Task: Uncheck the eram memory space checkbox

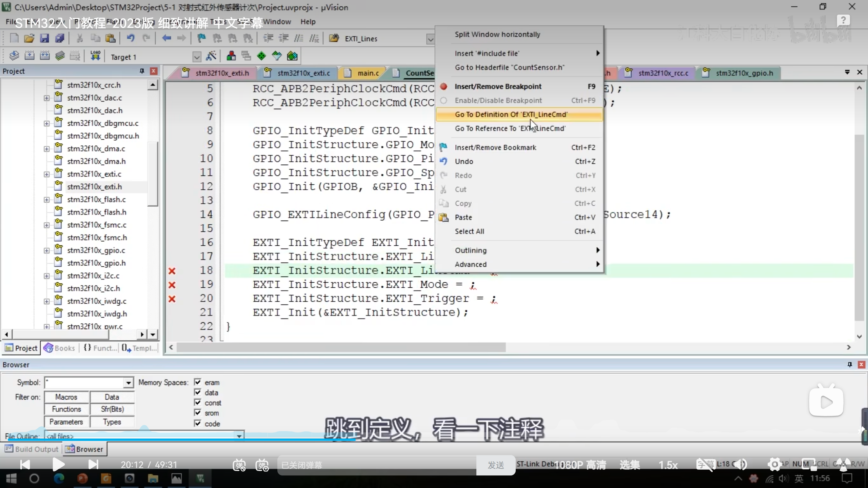Action: 198,382
